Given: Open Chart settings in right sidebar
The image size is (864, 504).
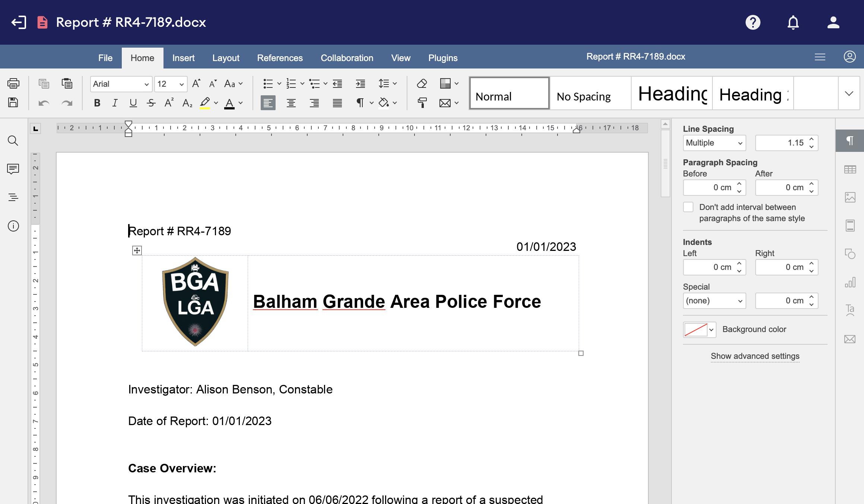Looking at the screenshot, I should tap(850, 283).
